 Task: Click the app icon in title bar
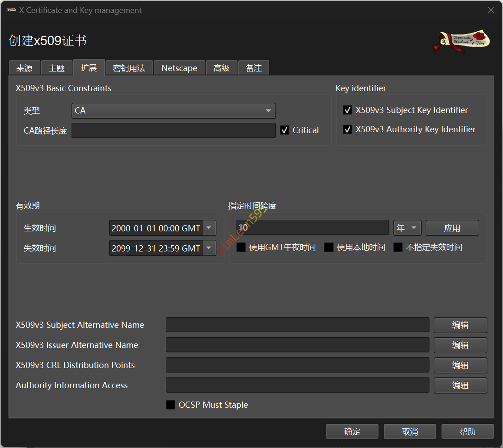11,10
